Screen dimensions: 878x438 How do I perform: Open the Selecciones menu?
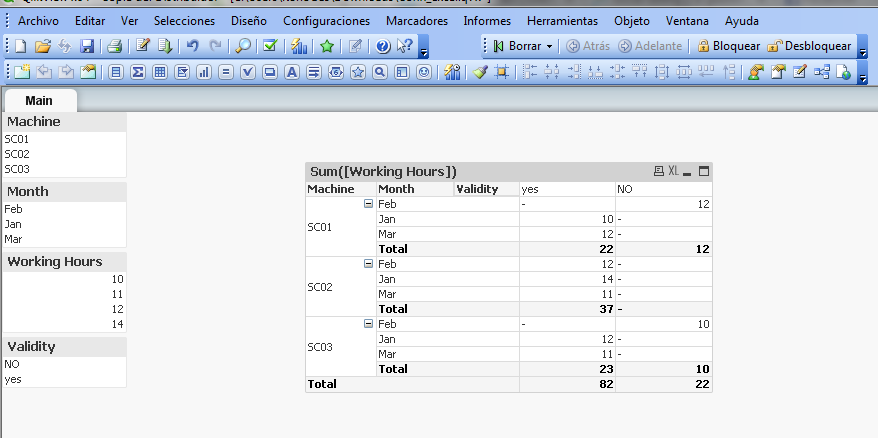tap(184, 20)
